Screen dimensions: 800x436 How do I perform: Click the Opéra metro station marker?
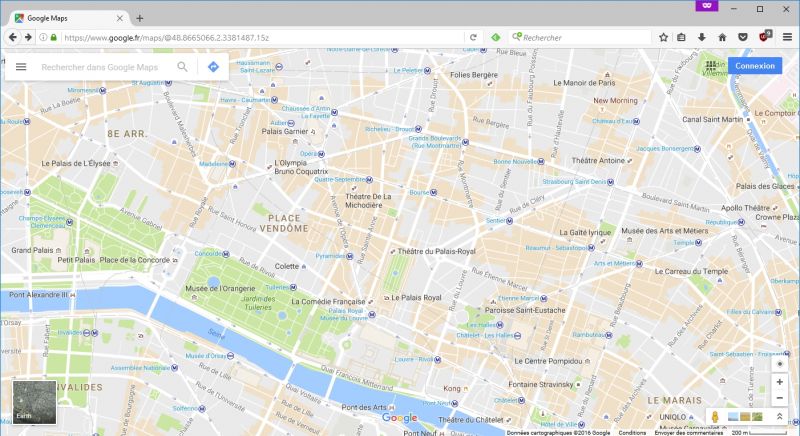[321, 153]
